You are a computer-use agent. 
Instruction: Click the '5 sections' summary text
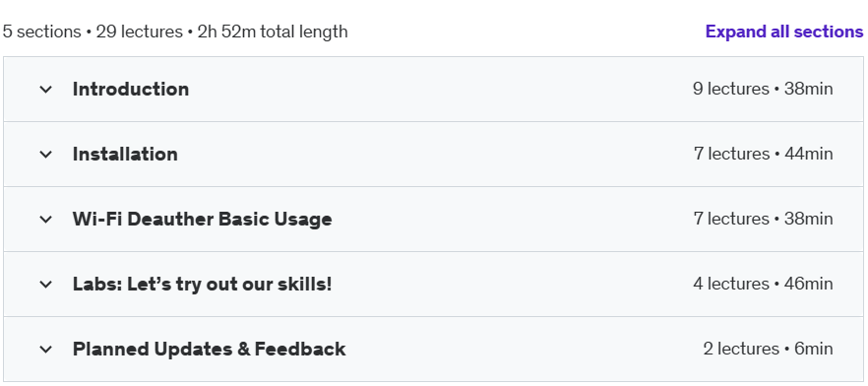[x=42, y=32]
